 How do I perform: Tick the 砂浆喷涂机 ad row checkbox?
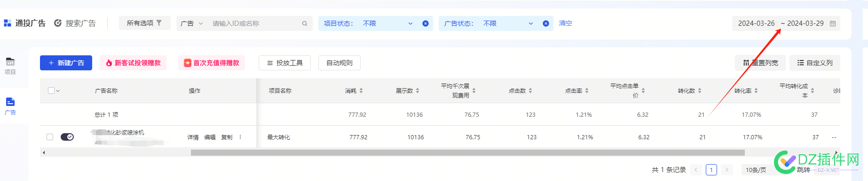pyautogui.click(x=50, y=137)
